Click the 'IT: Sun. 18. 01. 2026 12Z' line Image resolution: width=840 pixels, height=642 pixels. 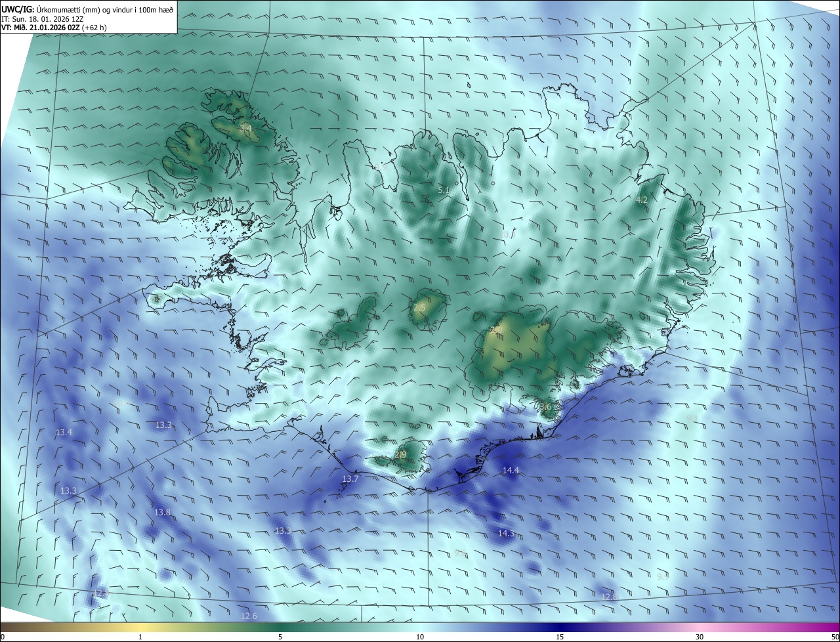coord(43,18)
